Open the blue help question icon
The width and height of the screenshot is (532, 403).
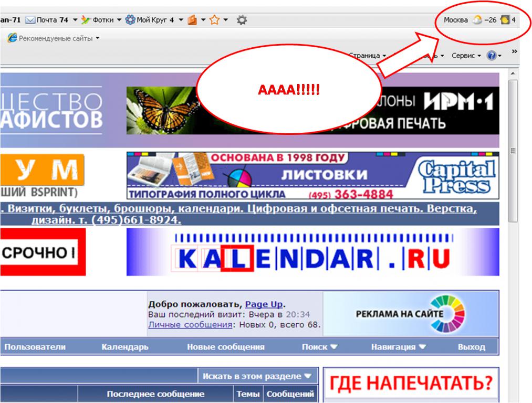click(x=491, y=56)
